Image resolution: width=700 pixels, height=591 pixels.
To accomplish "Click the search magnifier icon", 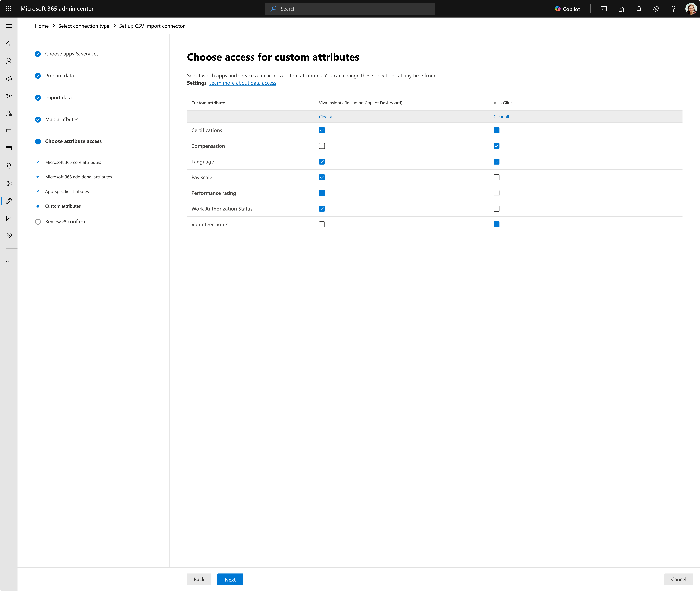I will [x=274, y=9].
